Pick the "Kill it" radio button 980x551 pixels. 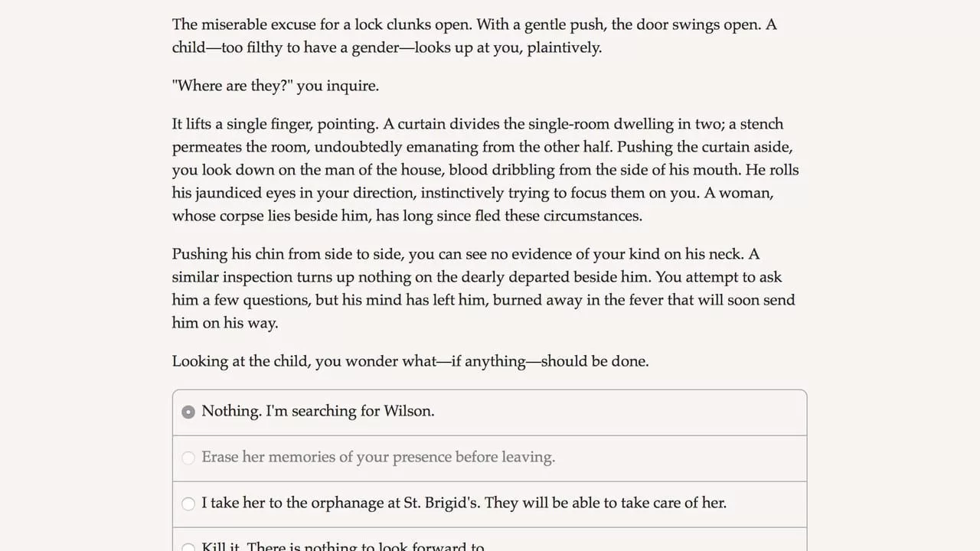pyautogui.click(x=188, y=547)
